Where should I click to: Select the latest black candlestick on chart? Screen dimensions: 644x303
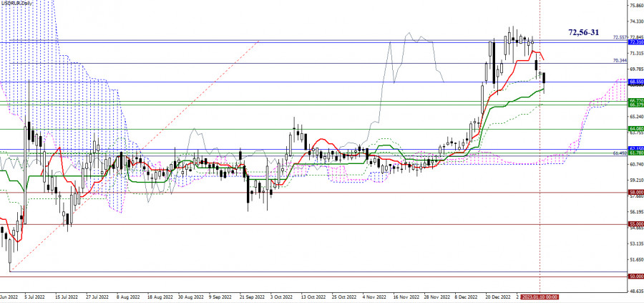tap(545, 79)
